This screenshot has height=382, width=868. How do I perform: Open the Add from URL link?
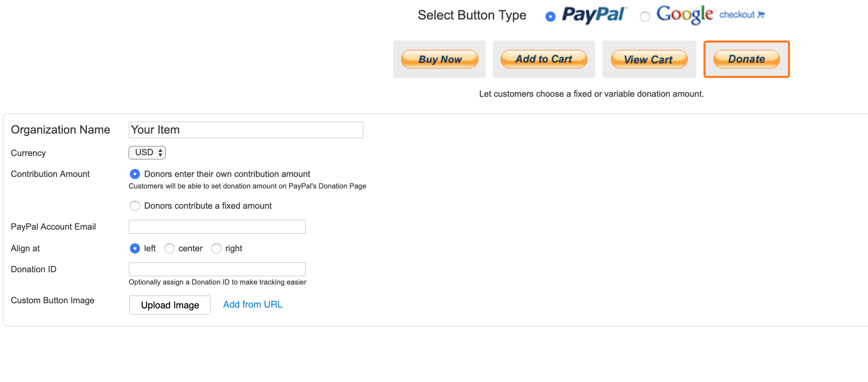coord(253,304)
